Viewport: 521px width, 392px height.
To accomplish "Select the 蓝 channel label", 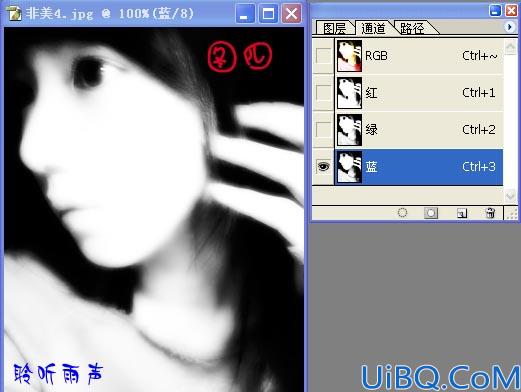I will point(371,166).
